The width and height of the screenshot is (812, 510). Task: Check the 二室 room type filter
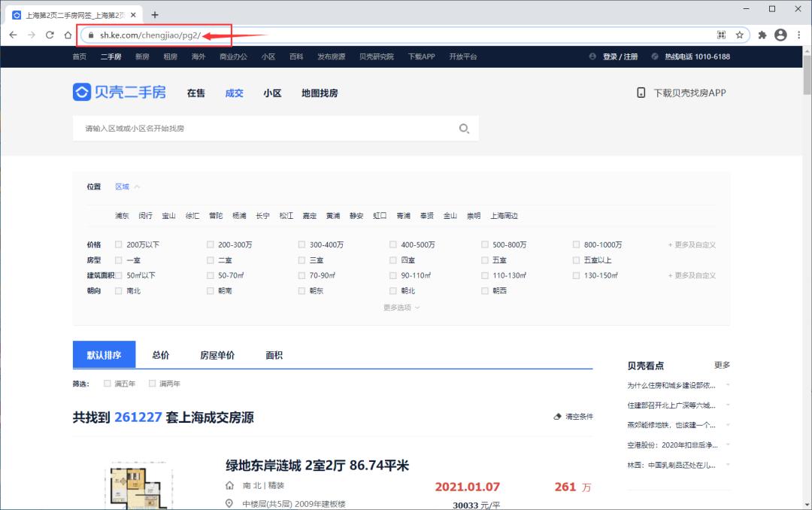click(x=211, y=260)
